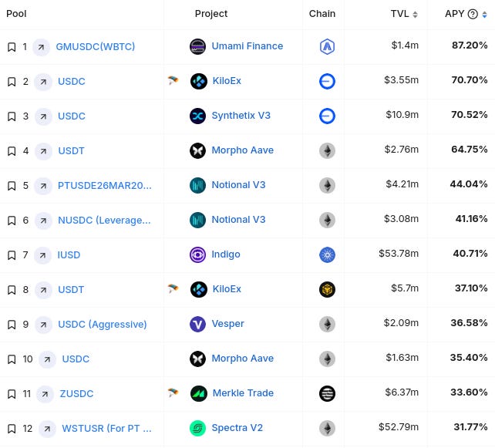Open external link arrow for NUSDC pool
Image resolution: width=495 pixels, height=448 pixels.
click(x=43, y=221)
